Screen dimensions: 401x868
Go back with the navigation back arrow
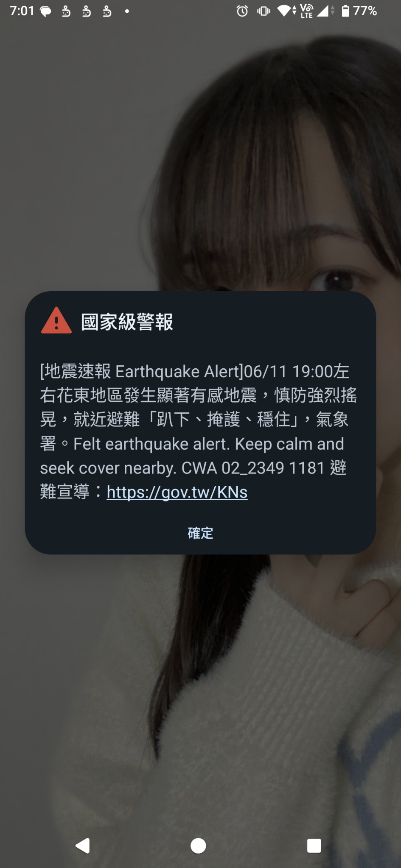click(82, 846)
